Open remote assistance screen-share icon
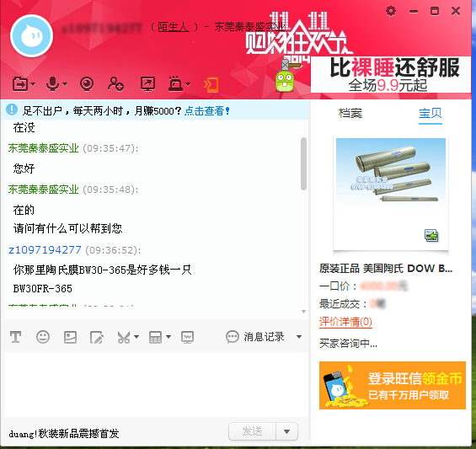The image size is (476, 449). tap(147, 83)
